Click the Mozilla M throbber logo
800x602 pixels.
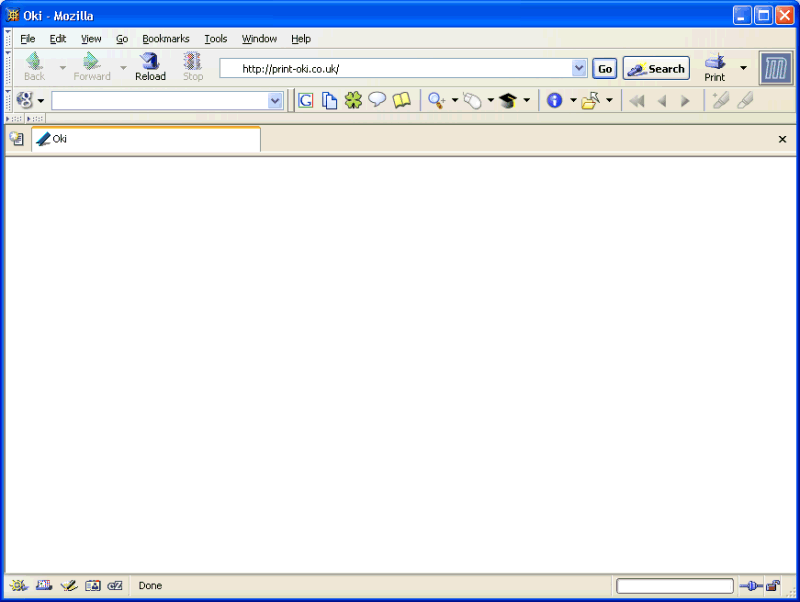click(x=776, y=68)
